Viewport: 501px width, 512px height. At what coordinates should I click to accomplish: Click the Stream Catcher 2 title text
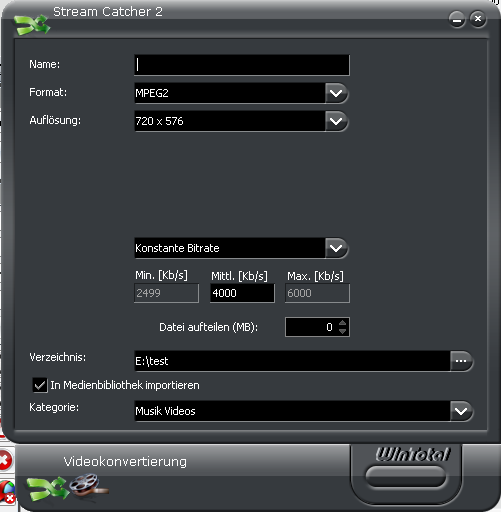point(108,12)
